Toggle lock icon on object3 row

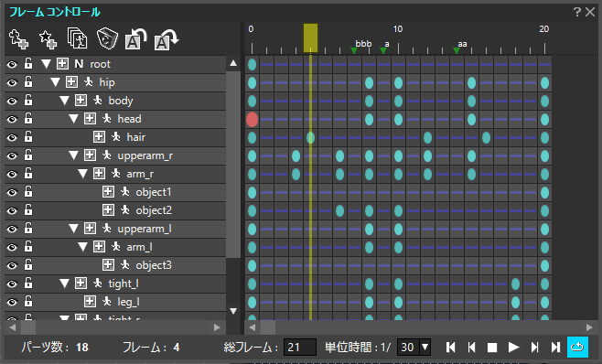pyautogui.click(x=28, y=265)
